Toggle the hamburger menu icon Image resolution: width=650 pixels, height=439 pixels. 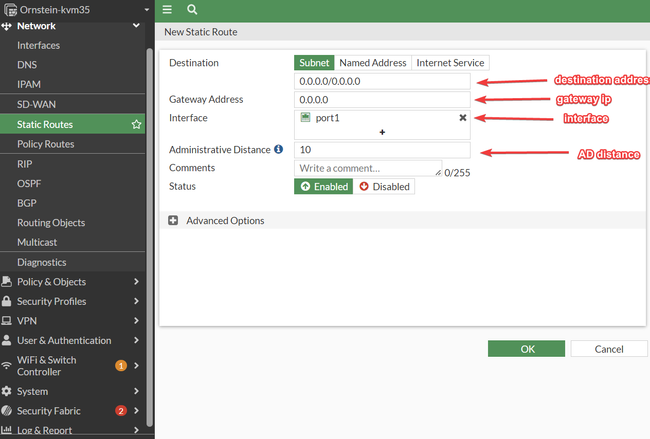click(x=167, y=9)
